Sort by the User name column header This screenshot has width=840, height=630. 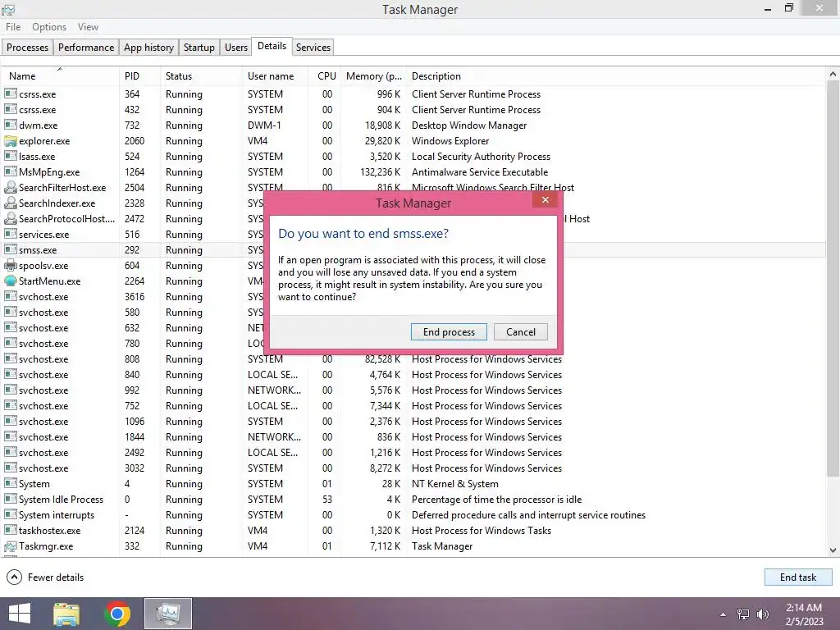[276, 76]
